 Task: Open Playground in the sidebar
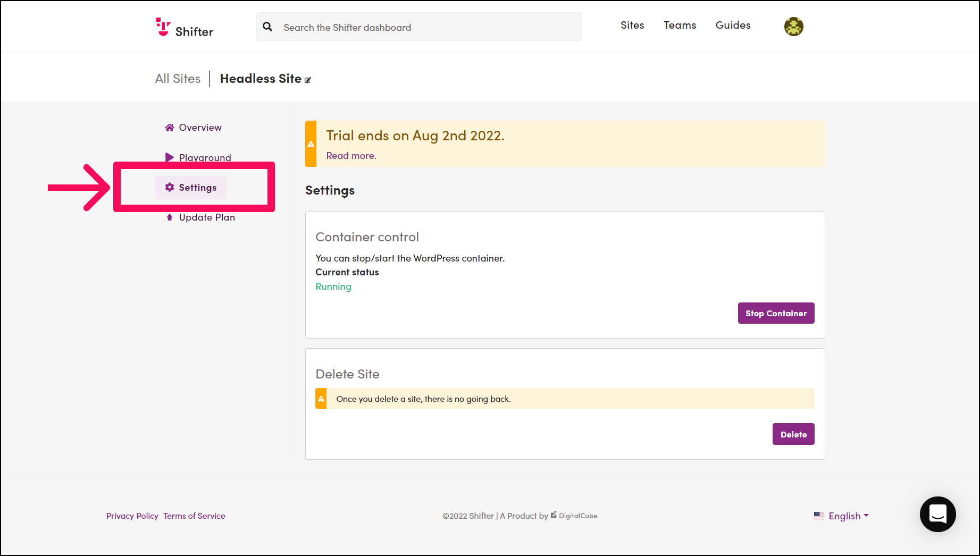pyautogui.click(x=198, y=157)
